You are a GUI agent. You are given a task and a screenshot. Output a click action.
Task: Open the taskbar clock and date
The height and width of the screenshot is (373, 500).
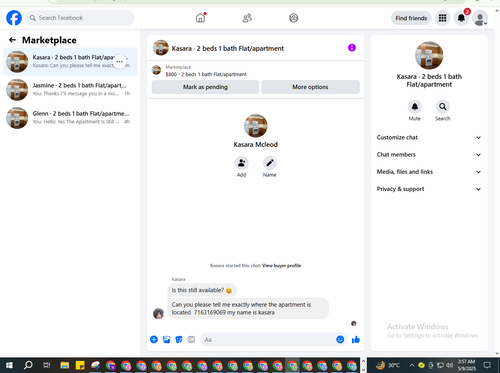[x=466, y=365]
